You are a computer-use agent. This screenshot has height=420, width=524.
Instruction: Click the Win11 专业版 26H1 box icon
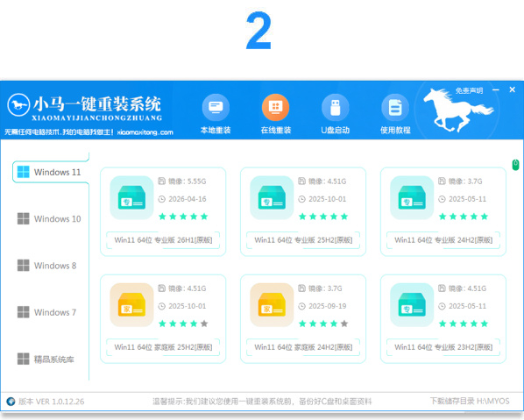tap(131, 197)
